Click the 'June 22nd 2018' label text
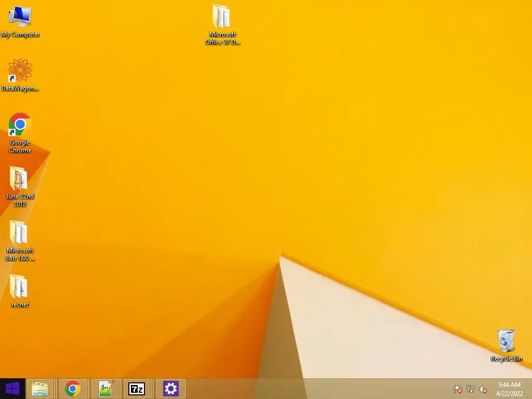Screen dimensions: 532x399 point(20,200)
